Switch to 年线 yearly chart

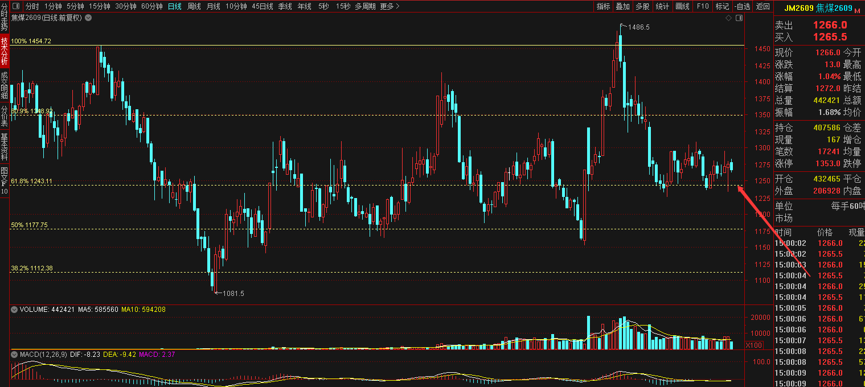click(x=304, y=7)
